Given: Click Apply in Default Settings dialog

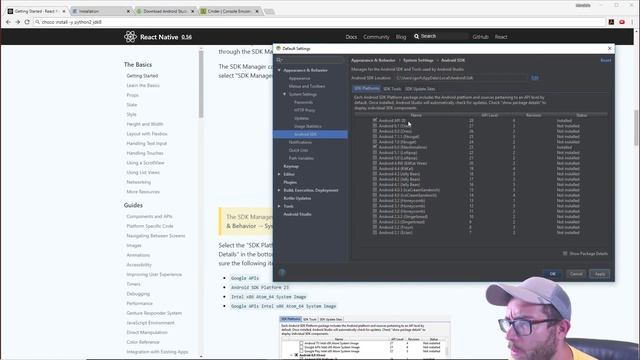Looking at the screenshot, I should coord(600,274).
